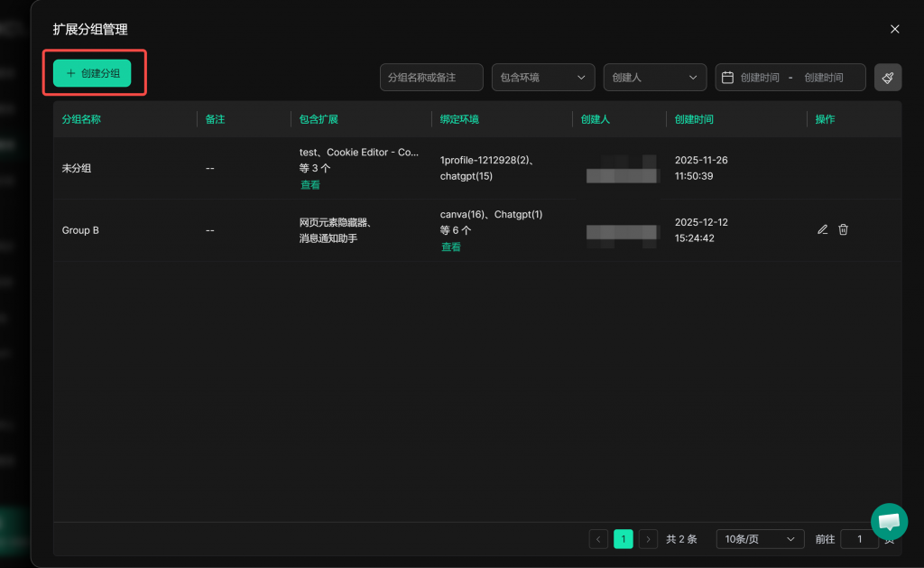Click the end 创建时间 date field
The width and height of the screenshot is (924, 568).
point(823,78)
